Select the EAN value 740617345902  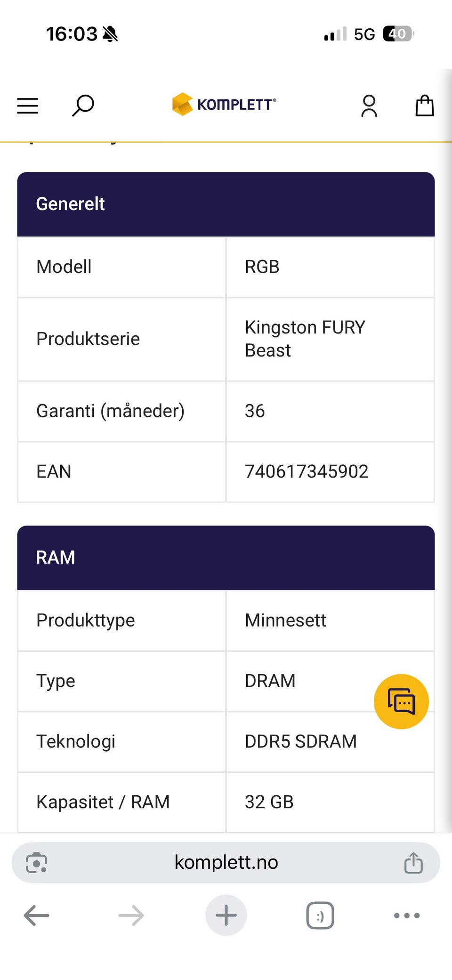[x=307, y=471]
